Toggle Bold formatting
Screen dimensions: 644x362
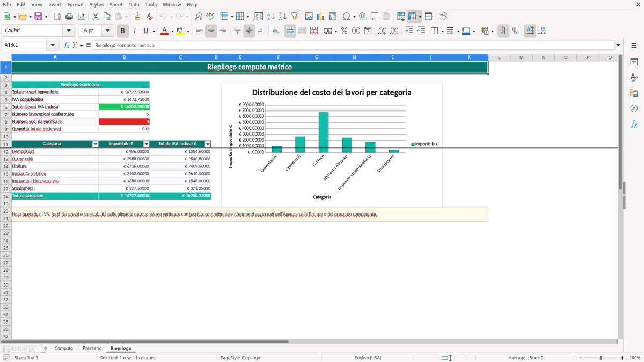[x=122, y=31]
